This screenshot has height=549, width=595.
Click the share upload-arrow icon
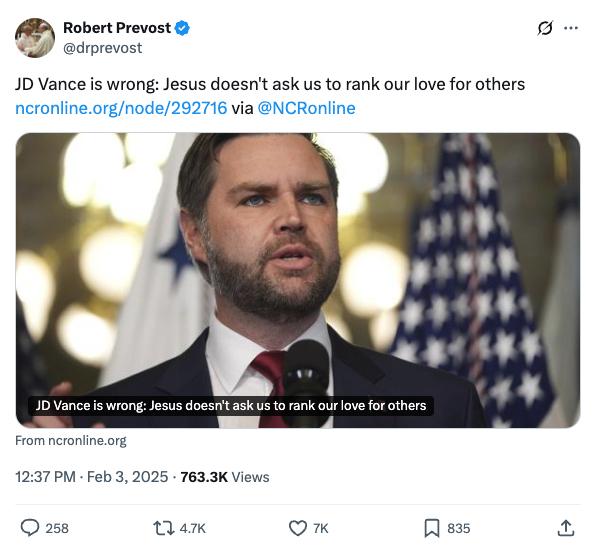coord(565,528)
